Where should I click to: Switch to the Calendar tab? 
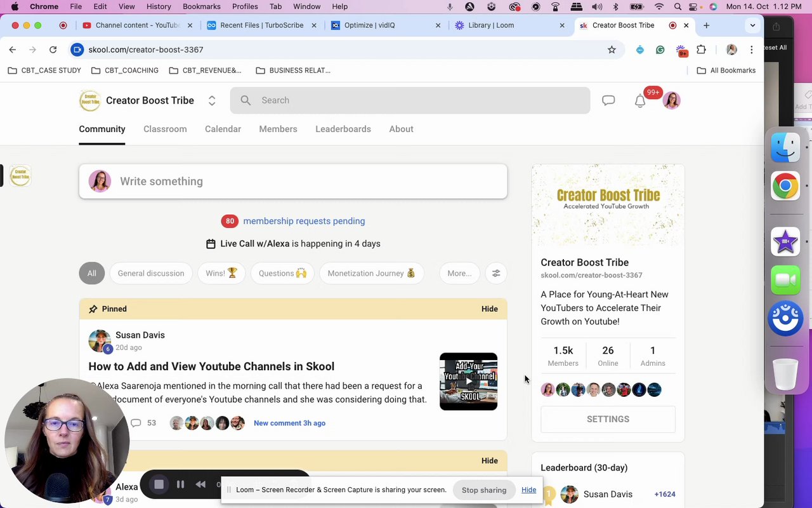click(223, 129)
